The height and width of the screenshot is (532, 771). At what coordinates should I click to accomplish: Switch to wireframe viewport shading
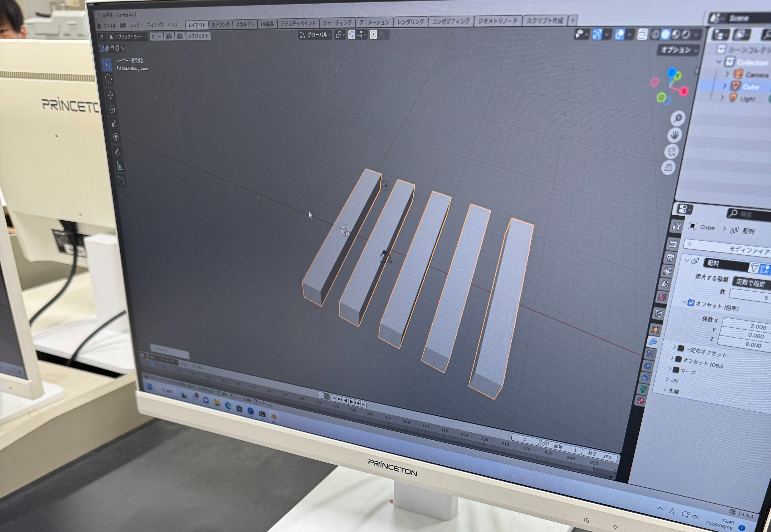point(655,34)
